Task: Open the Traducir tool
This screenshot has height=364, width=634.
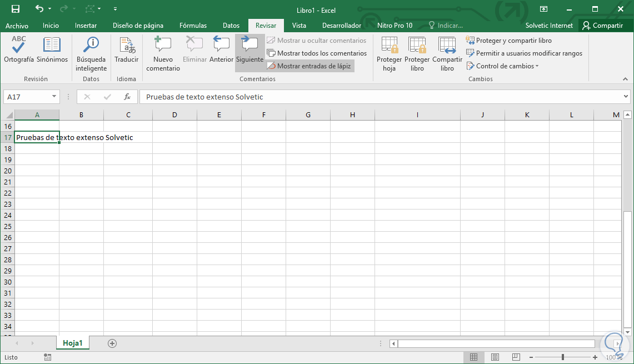Action: (x=126, y=49)
